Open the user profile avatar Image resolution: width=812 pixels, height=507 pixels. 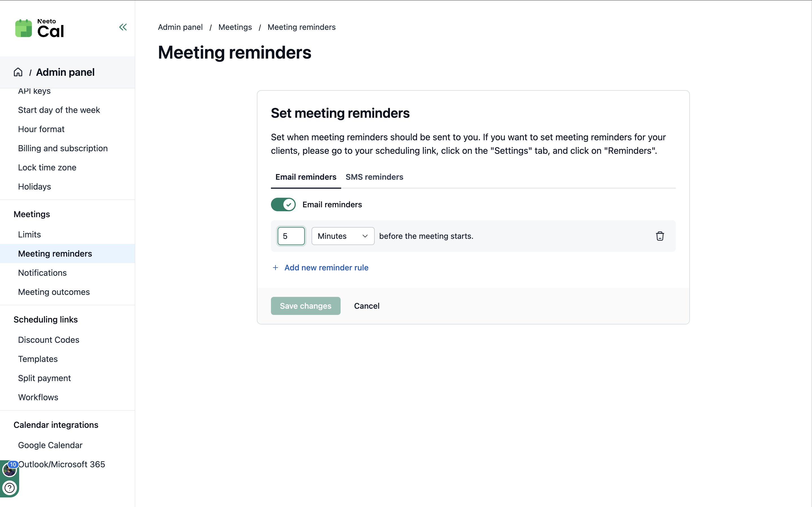point(9,470)
